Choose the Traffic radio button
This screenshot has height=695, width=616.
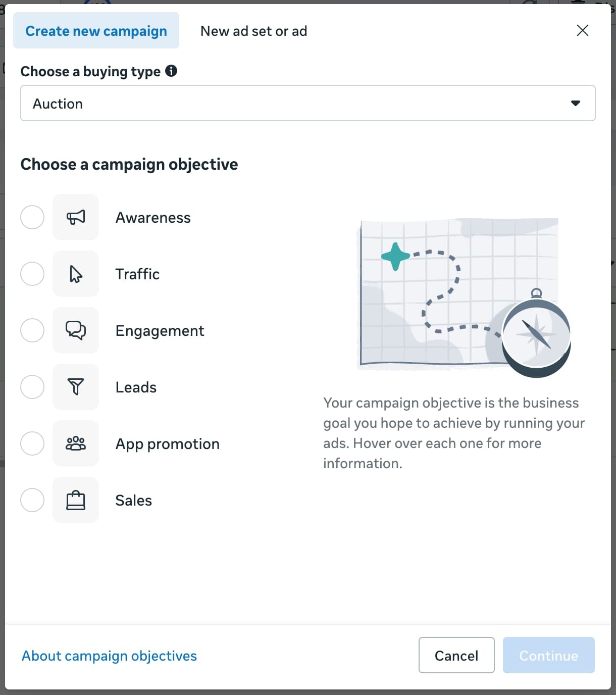(x=32, y=274)
